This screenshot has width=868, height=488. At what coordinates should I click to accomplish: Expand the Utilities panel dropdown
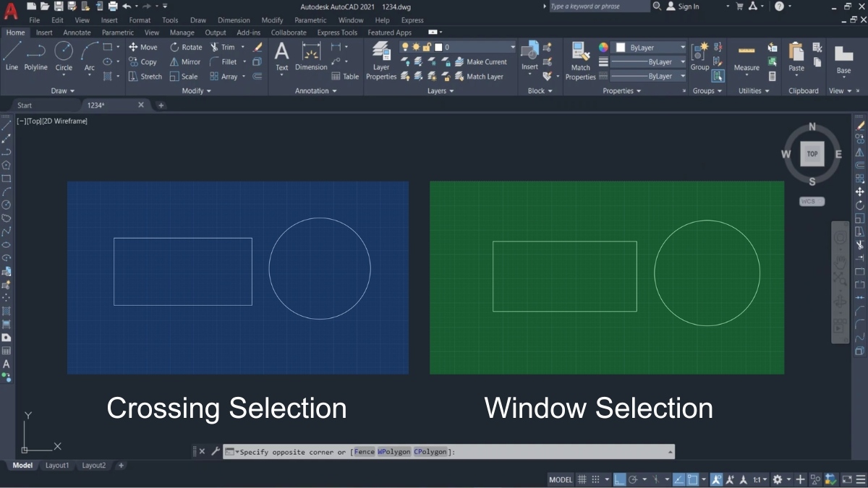(753, 91)
